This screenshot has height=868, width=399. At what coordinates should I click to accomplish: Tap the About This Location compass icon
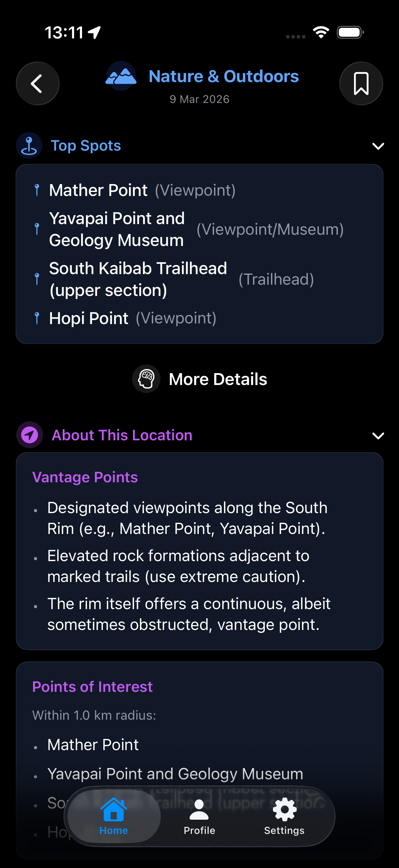(30, 435)
